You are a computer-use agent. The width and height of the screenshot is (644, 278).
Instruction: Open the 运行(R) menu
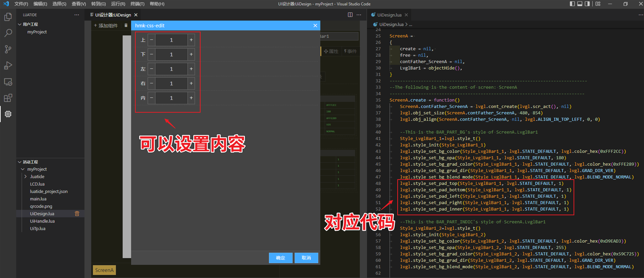(x=118, y=4)
